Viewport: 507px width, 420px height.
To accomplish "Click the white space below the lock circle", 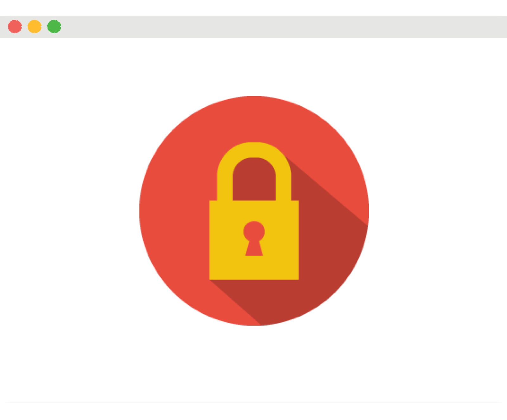I will tap(253, 364).
